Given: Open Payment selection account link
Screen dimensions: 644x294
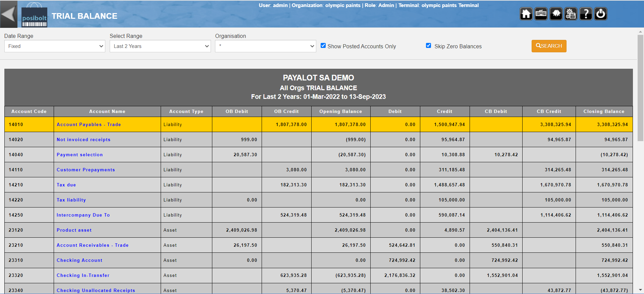Looking at the screenshot, I should pos(80,155).
